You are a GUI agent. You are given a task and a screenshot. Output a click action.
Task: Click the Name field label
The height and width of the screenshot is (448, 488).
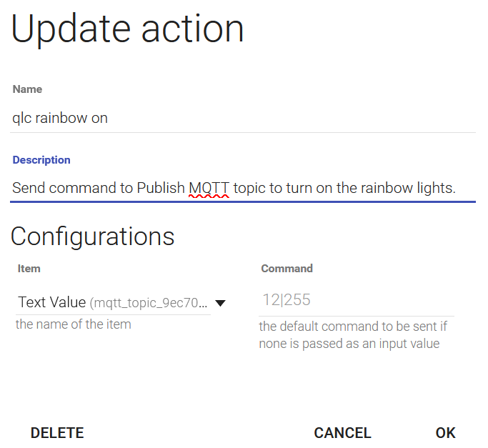[x=27, y=89]
